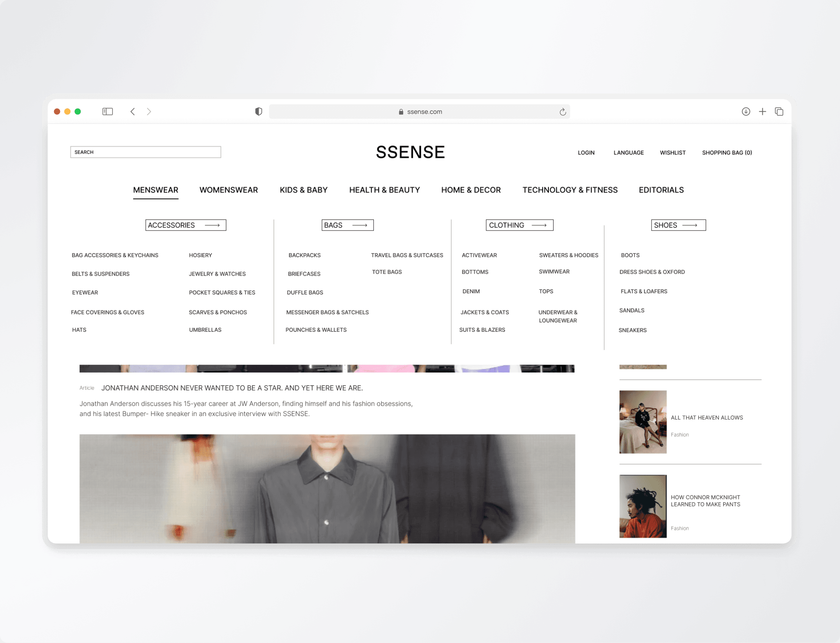Choose JACKETS & COATS
This screenshot has height=643, width=840.
(x=485, y=312)
